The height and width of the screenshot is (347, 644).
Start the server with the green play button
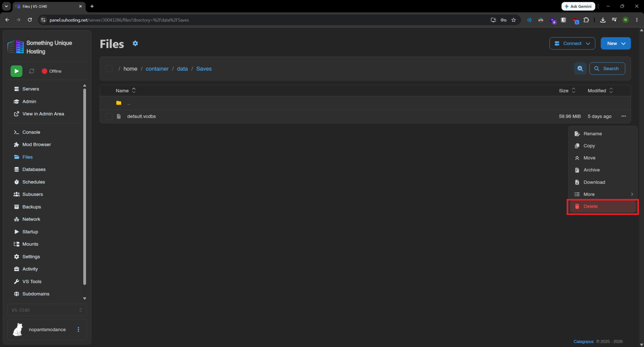tap(16, 71)
